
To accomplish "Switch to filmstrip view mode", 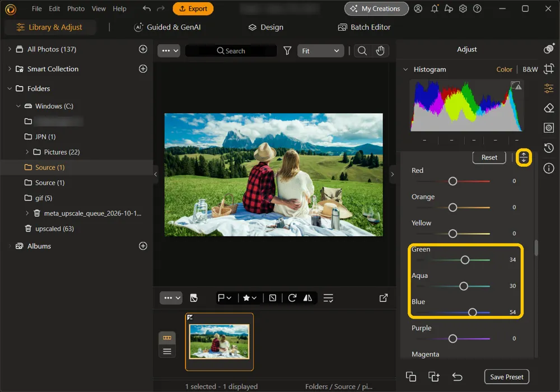I will (167, 338).
